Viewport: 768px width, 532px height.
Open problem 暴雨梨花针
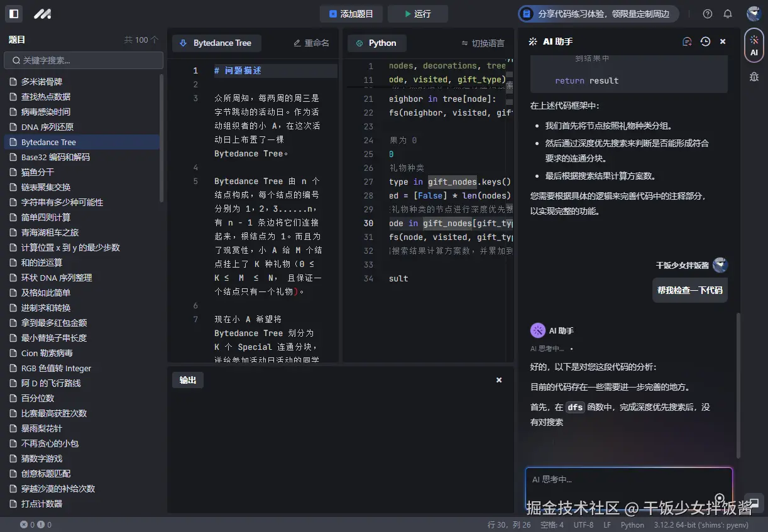point(82,428)
